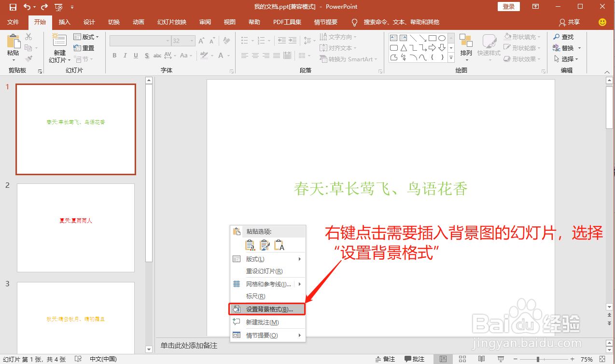Image resolution: width=615 pixels, height=364 pixels.
Task: Click the Reset slide (重置) button
Action: point(84,48)
